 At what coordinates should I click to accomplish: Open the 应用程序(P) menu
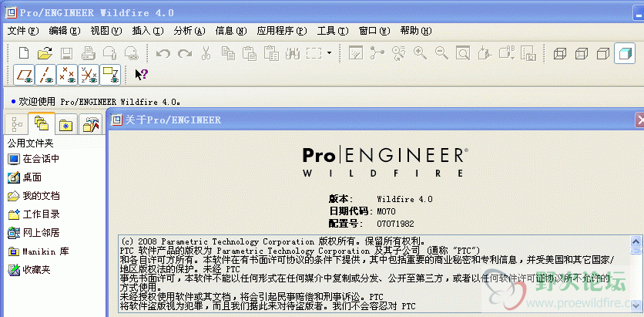coord(282,31)
